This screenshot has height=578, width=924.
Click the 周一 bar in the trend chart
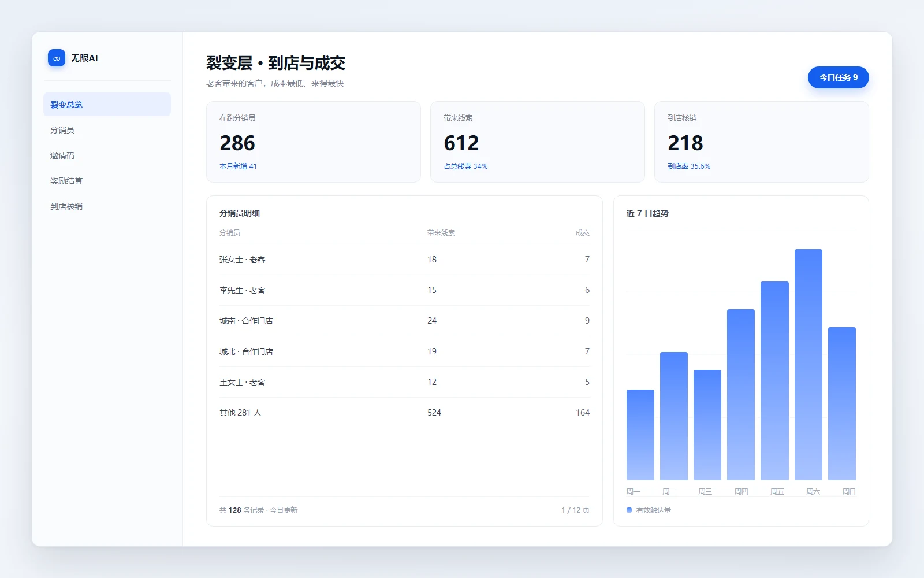pos(640,435)
